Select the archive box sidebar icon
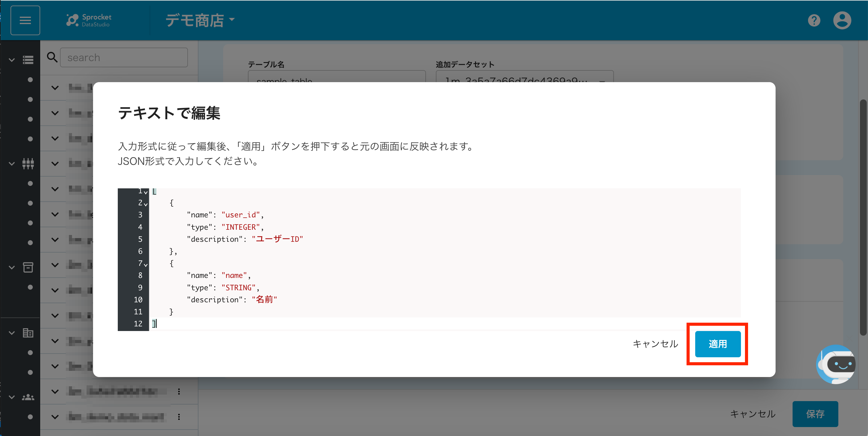This screenshot has width=868, height=436. (28, 267)
